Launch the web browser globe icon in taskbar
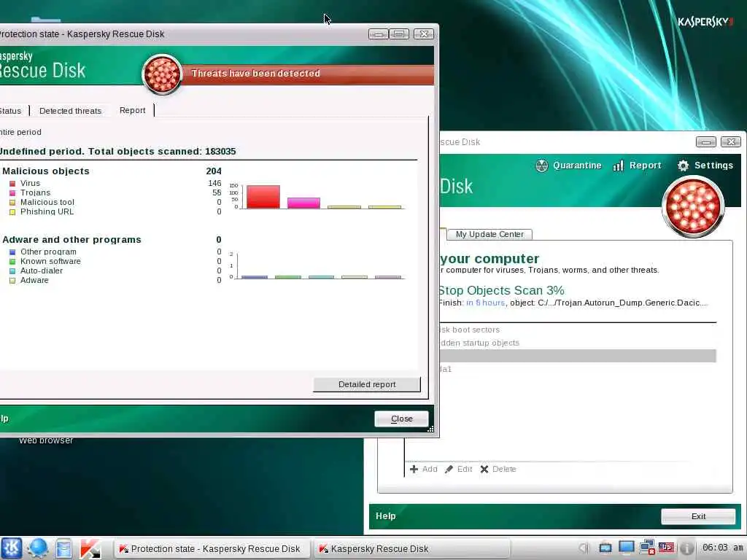Image resolution: width=747 pixels, height=560 pixels. [x=38, y=548]
